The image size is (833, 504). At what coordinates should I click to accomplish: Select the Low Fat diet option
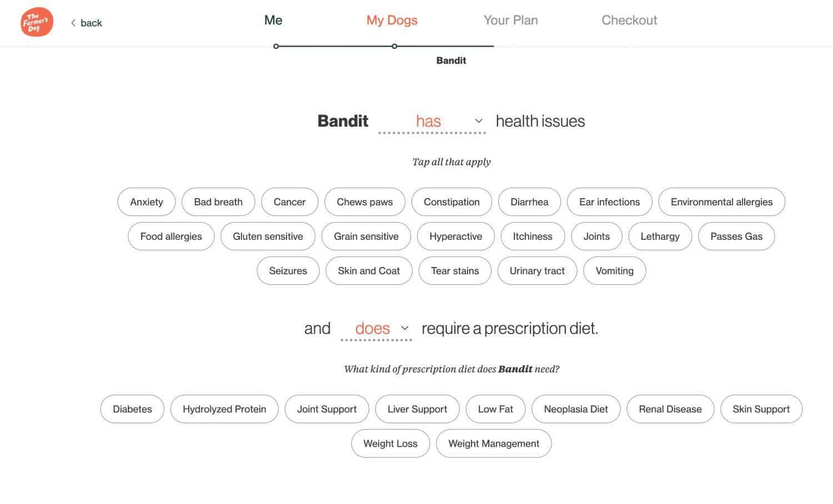pyautogui.click(x=495, y=409)
